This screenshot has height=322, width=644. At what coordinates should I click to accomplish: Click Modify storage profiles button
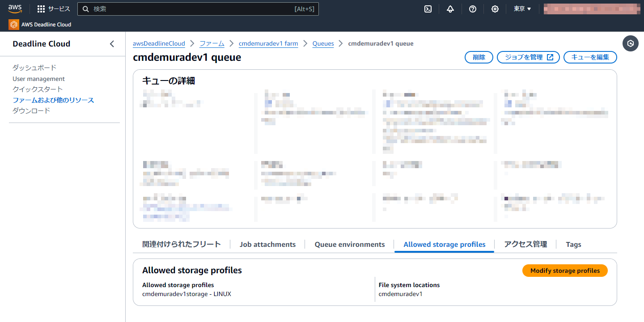(565, 271)
